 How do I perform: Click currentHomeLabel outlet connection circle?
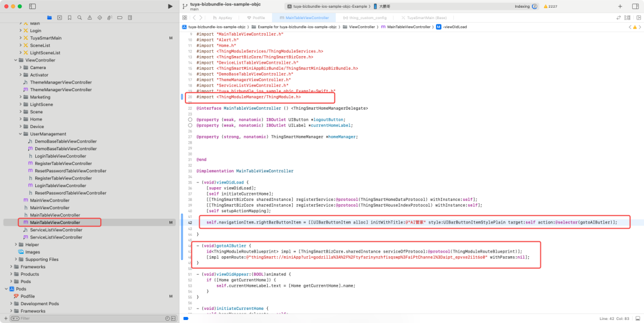(190, 125)
